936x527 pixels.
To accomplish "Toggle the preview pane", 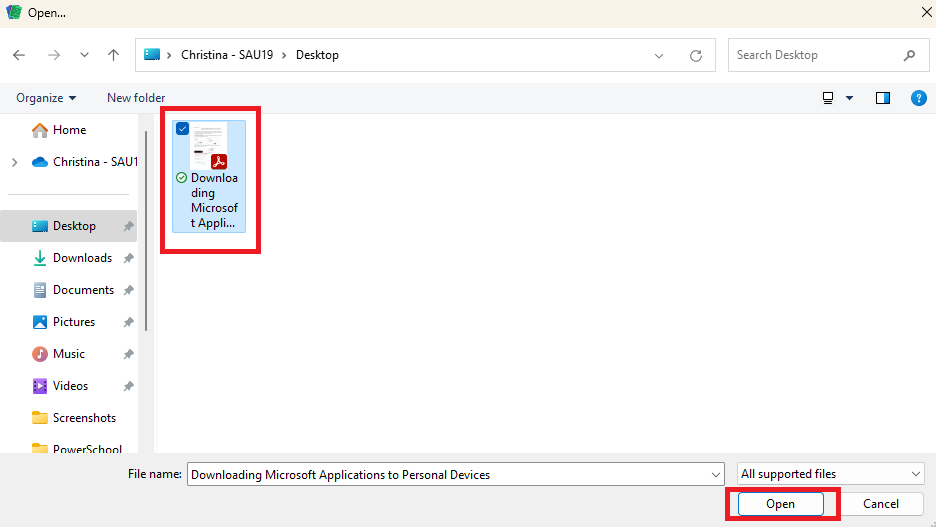I will [x=883, y=98].
